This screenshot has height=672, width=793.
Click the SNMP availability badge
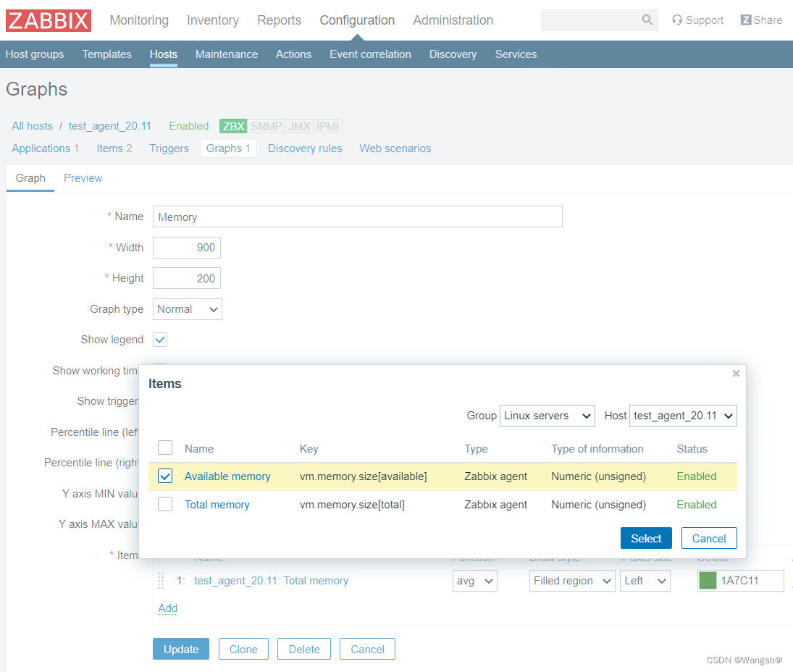tap(266, 127)
